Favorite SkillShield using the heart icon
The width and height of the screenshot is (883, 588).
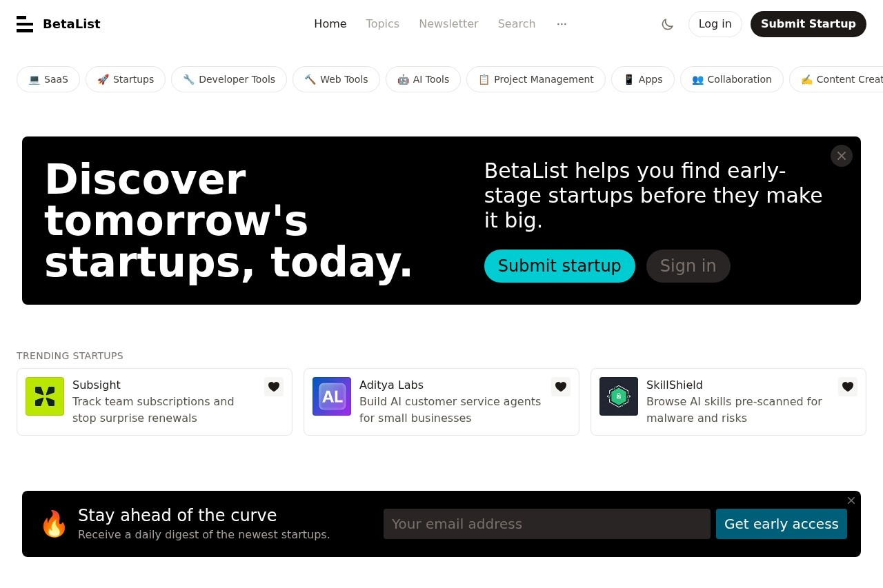pyautogui.click(x=847, y=387)
